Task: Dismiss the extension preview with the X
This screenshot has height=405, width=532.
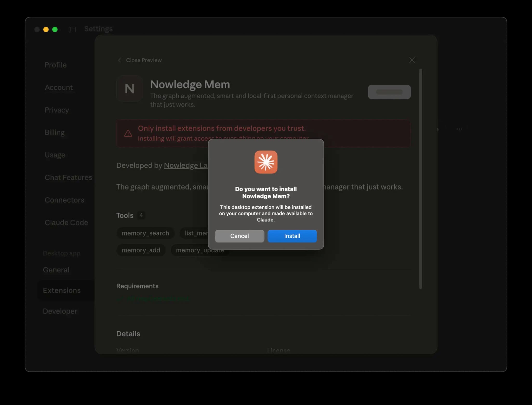Action: tap(412, 60)
